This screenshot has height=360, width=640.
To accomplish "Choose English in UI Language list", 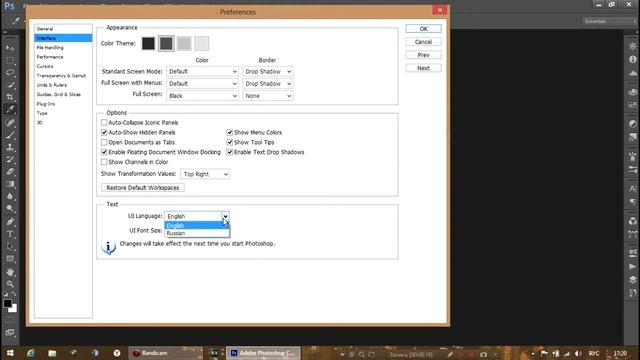I will [x=197, y=226].
